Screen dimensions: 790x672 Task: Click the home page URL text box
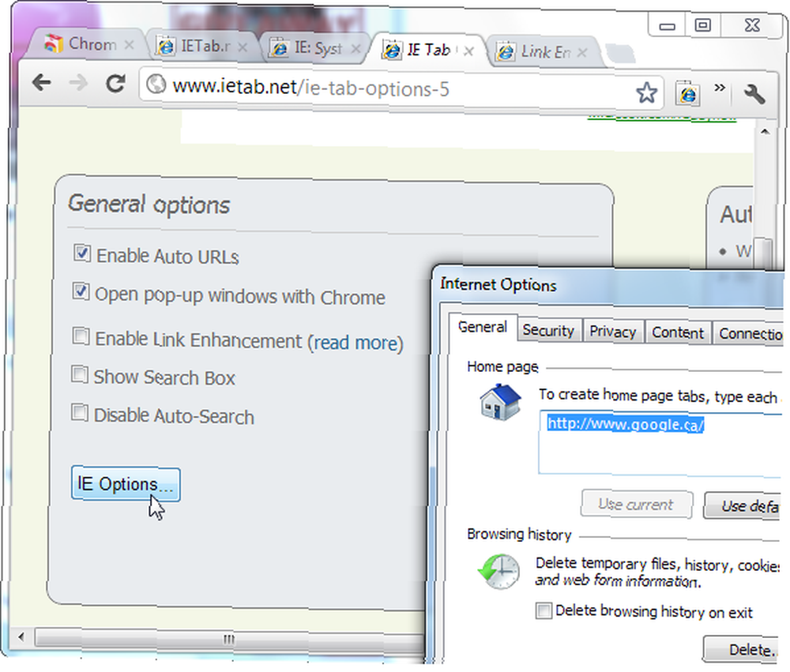[660, 443]
